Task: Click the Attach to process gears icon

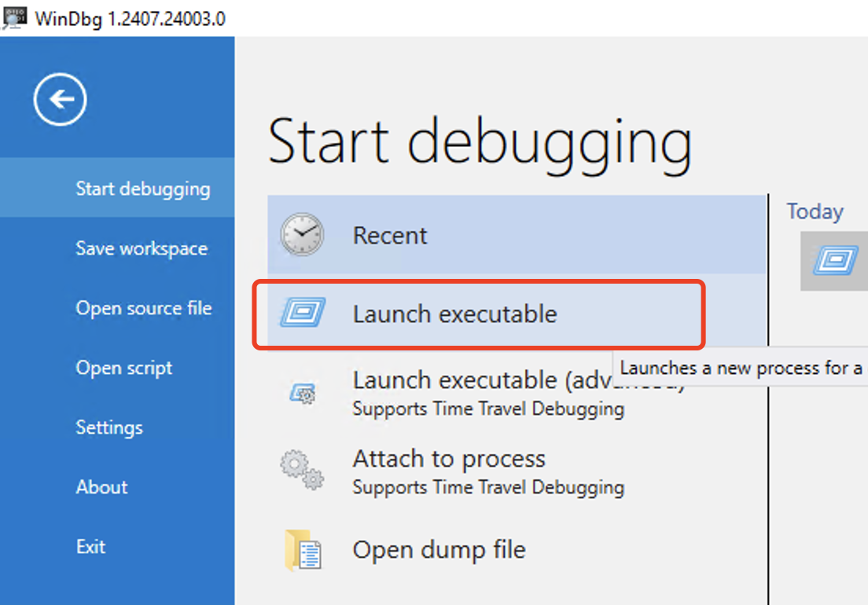Action: (302, 470)
